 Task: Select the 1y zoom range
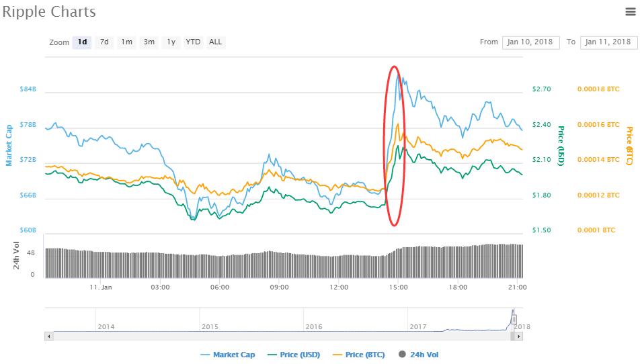pyautogui.click(x=171, y=42)
